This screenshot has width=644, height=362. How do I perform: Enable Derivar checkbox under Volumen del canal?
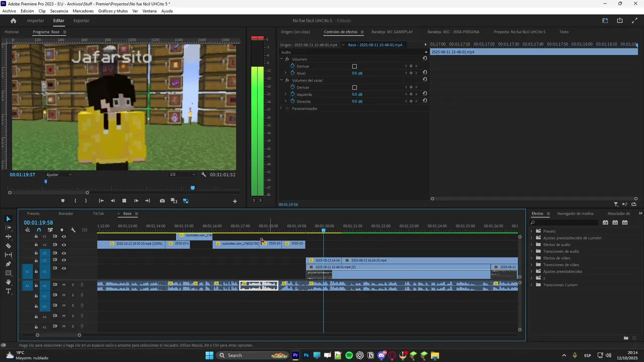pyautogui.click(x=354, y=87)
